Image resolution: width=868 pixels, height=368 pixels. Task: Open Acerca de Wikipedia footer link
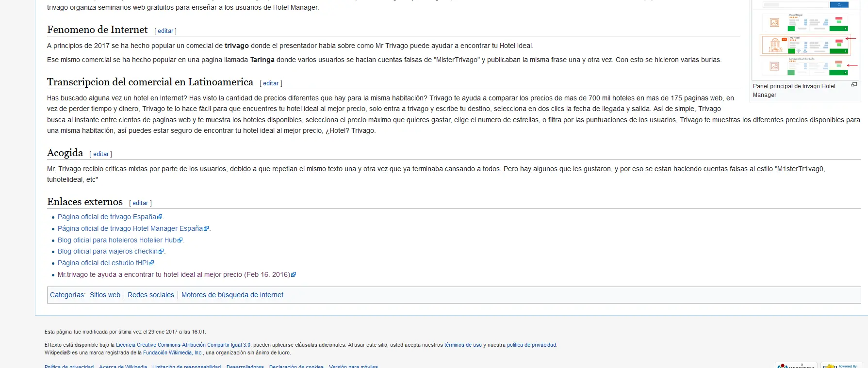coord(123,366)
